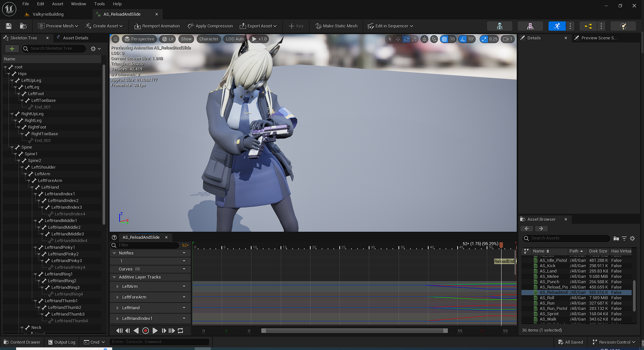This screenshot has width=644, height=350.
Task: Click Make Static Mesh button
Action: pyautogui.click(x=336, y=26)
